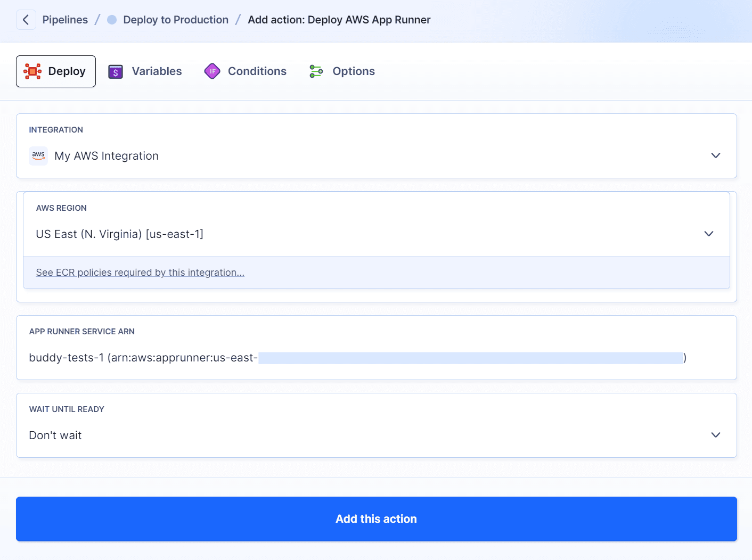Expand the chevron on the Don't wait selector

click(x=716, y=435)
